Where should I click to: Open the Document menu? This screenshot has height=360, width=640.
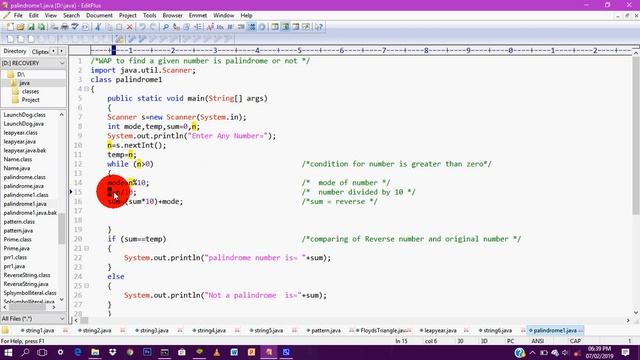pos(99,16)
